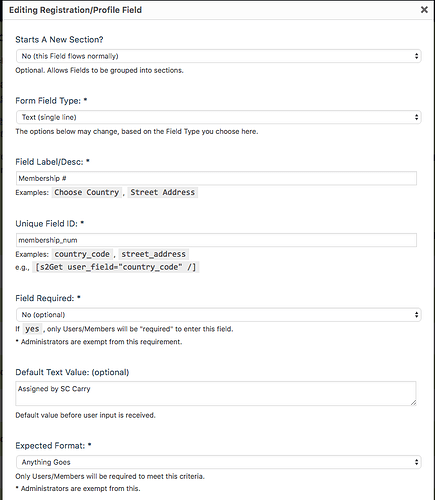
Task: Click the street_address example snippet
Action: click(153, 254)
